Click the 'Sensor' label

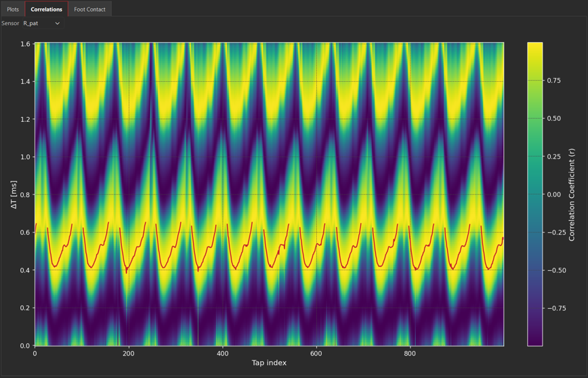coord(10,23)
